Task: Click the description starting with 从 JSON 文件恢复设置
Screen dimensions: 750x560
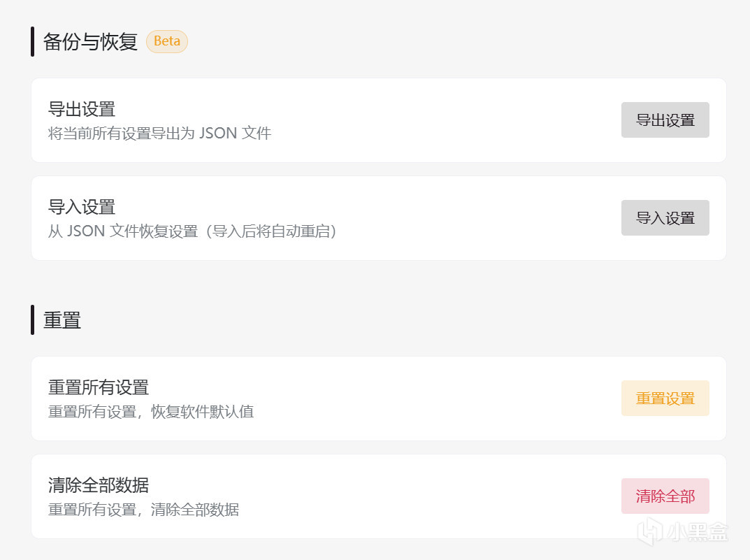Action: [x=192, y=231]
